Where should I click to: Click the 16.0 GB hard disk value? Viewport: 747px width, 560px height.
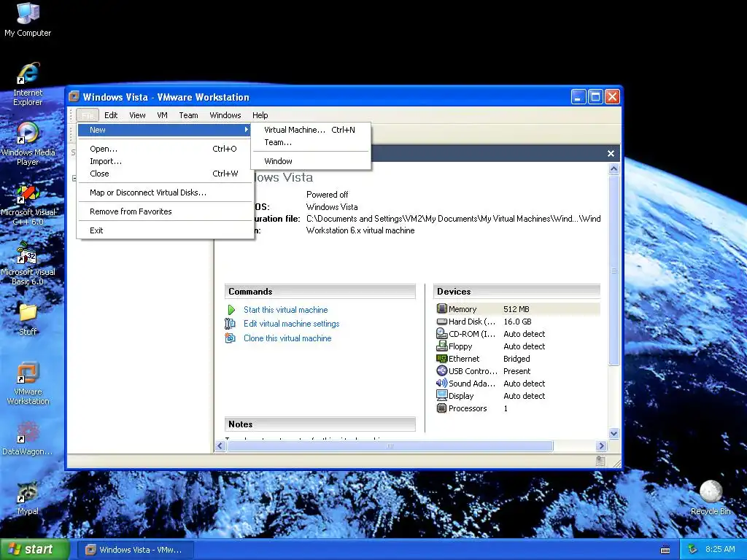pyautogui.click(x=517, y=322)
